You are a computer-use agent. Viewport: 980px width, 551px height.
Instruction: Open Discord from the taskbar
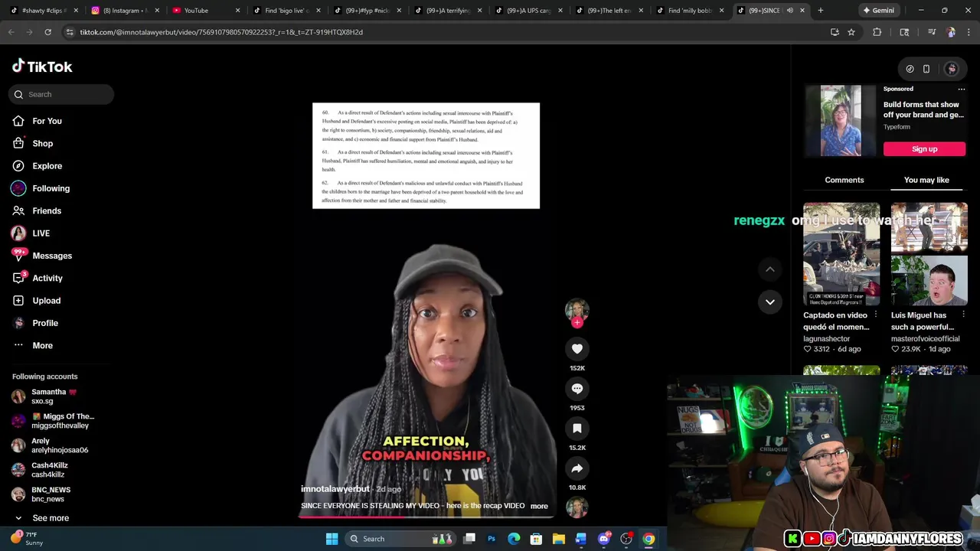point(604,539)
